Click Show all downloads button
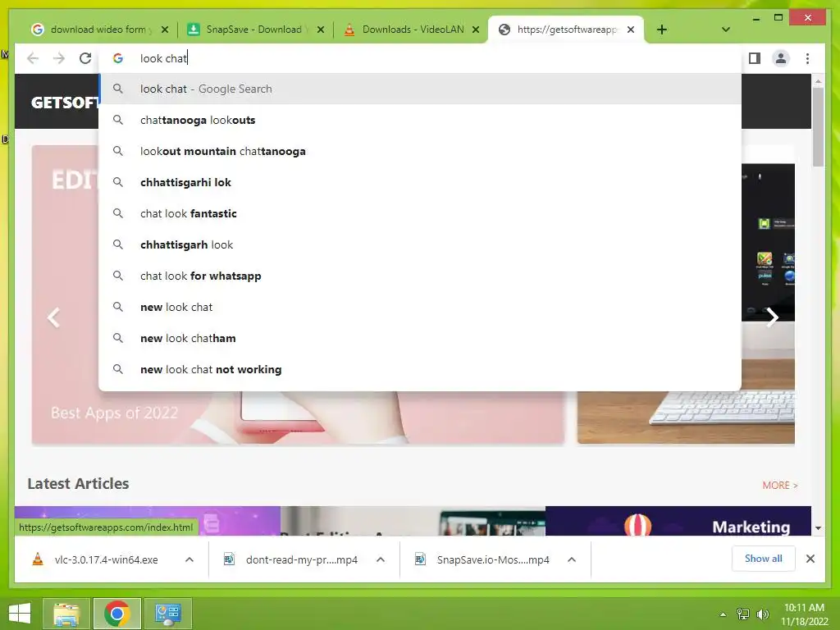The width and height of the screenshot is (840, 630). point(764,559)
